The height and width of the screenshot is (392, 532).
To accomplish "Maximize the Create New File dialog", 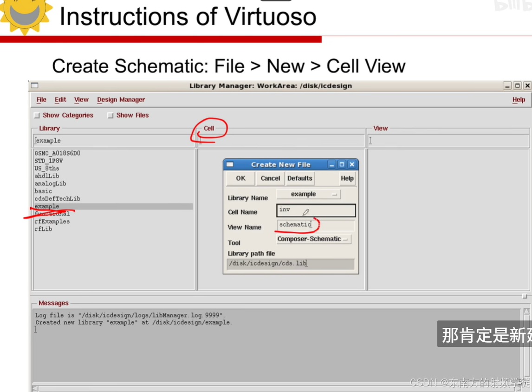I will [342, 164].
